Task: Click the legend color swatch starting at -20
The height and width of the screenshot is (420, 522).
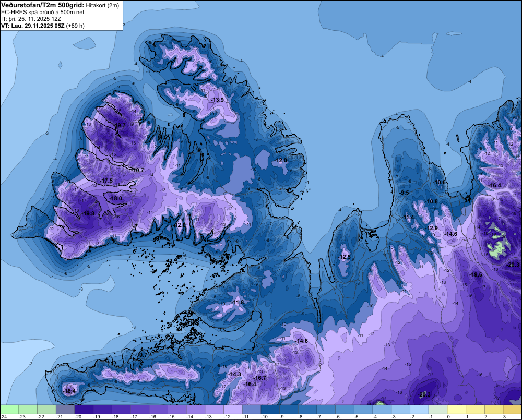Action: point(84,410)
